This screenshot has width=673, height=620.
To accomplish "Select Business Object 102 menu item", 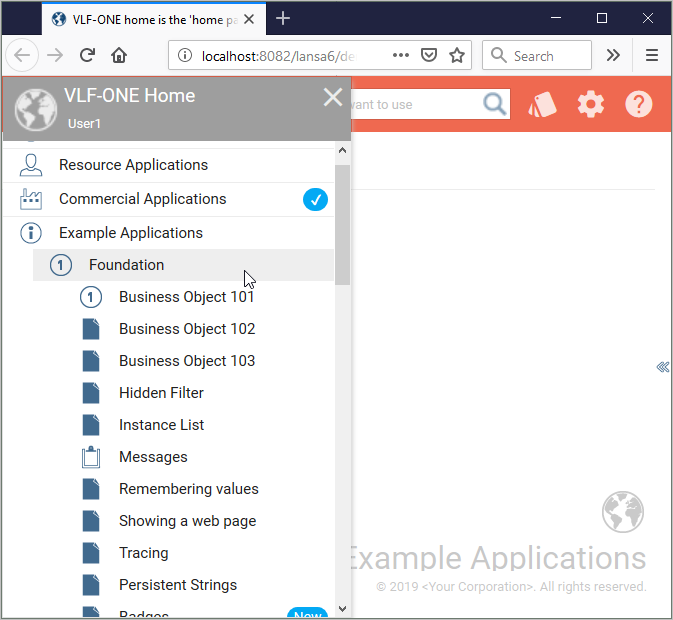I will click(186, 329).
